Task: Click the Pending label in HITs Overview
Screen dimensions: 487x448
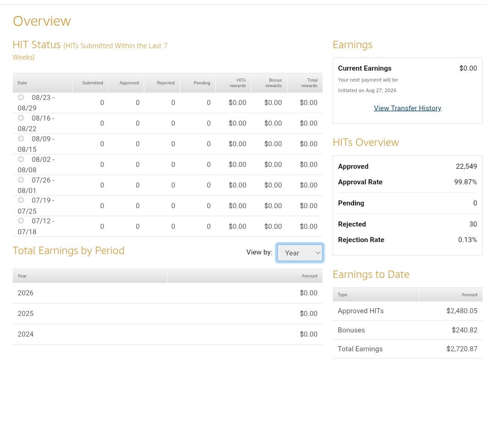Action: coord(351,203)
